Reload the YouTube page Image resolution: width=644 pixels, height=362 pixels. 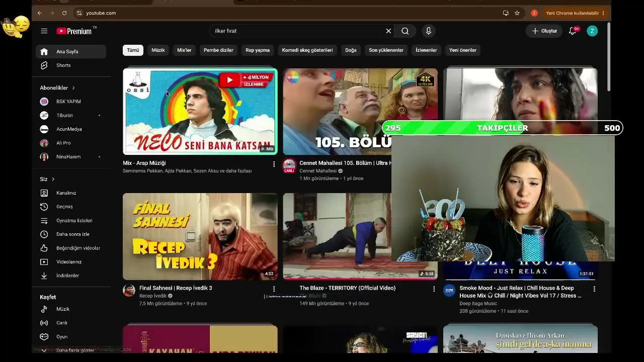[64, 13]
